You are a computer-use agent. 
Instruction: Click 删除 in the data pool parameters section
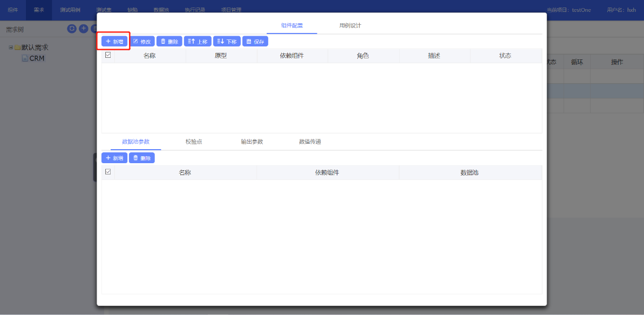[x=142, y=158]
